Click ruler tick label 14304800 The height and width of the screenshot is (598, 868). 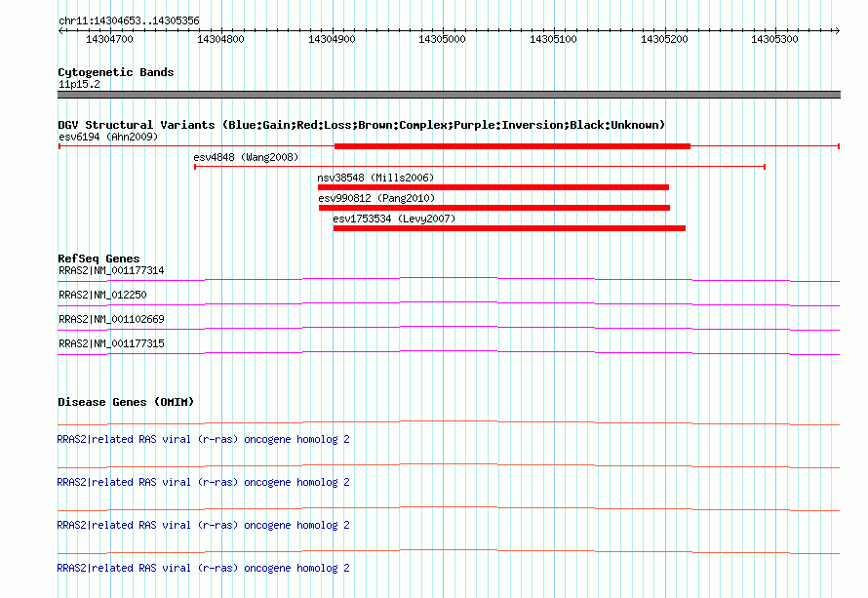220,39
